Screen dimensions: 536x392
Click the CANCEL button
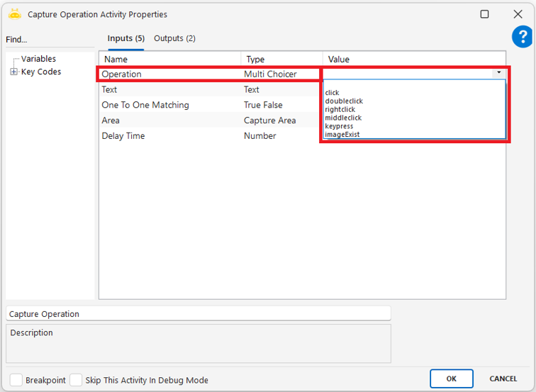503,379
